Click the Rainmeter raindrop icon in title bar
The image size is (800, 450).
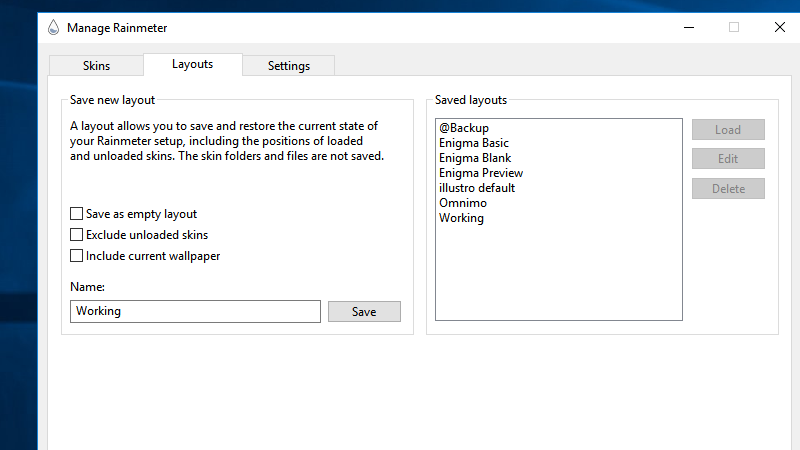click(54, 28)
